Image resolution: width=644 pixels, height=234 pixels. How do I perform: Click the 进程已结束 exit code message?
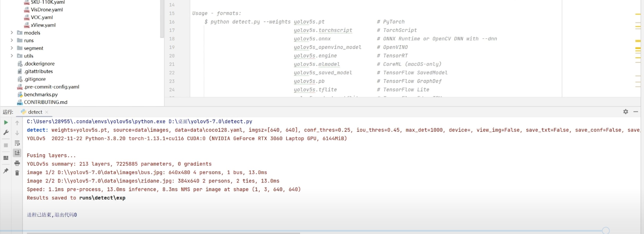point(52,215)
